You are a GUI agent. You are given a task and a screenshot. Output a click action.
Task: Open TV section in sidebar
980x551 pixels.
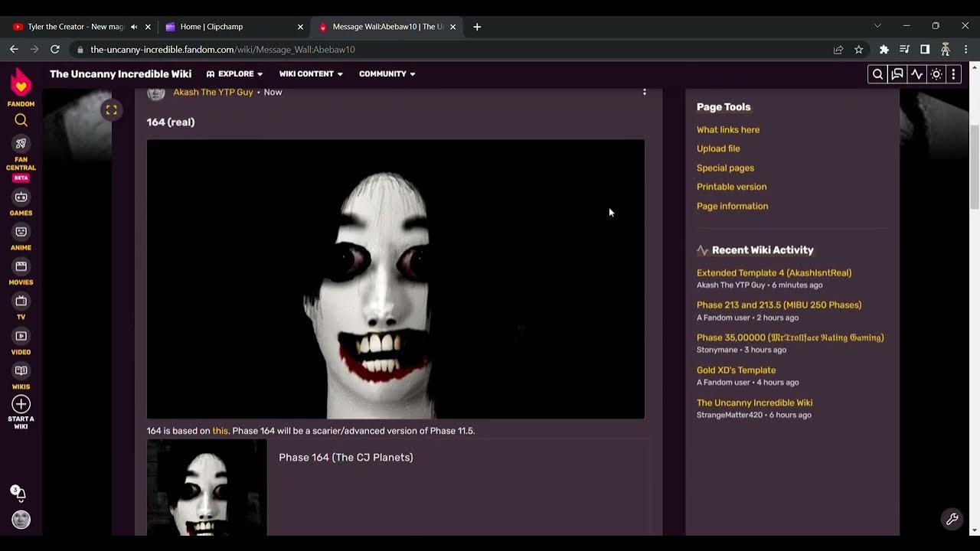21,306
